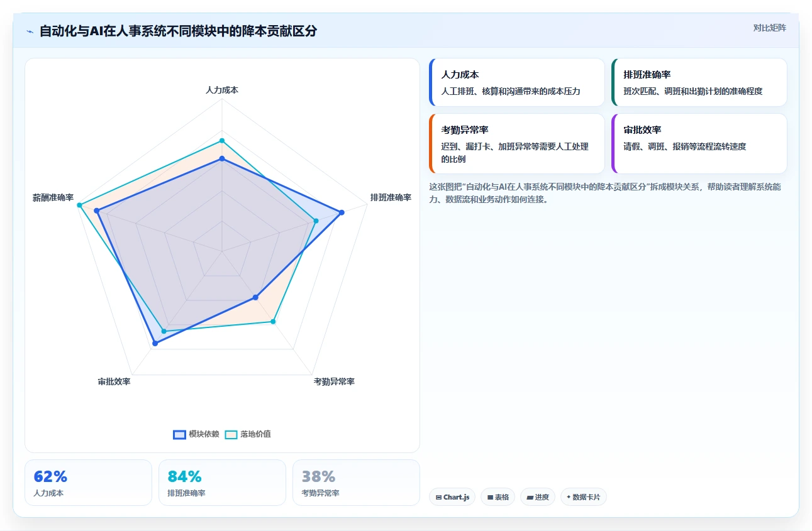Image resolution: width=812 pixels, height=531 pixels.
Task: Open the 人力成本 description card
Action: (x=516, y=82)
